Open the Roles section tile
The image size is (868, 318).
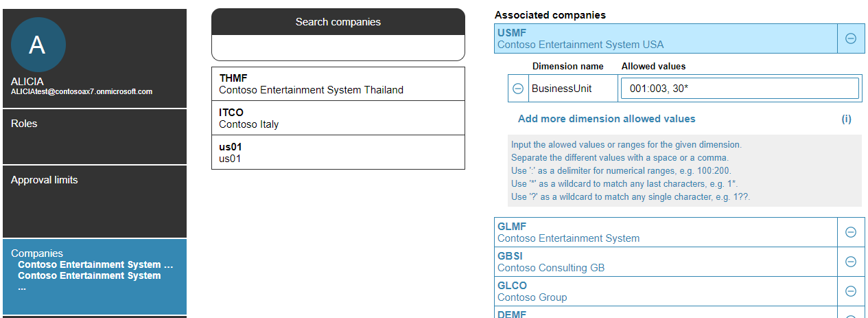click(x=95, y=137)
